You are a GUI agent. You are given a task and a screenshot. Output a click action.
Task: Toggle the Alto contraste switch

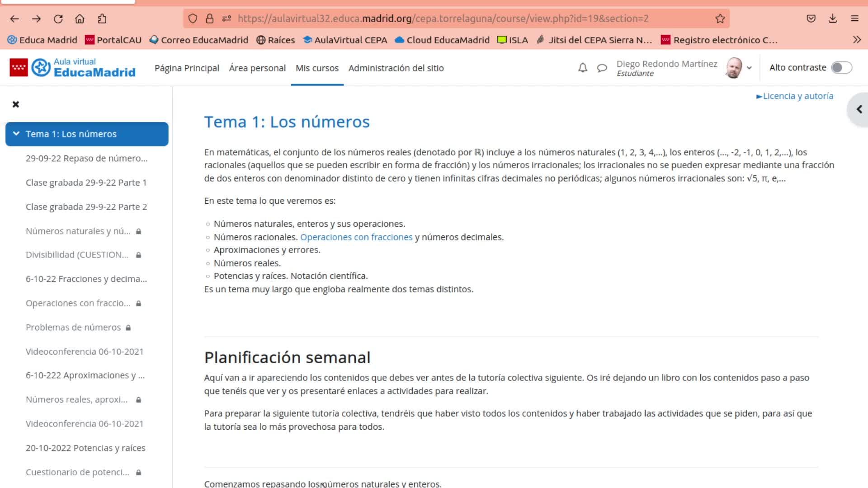tap(841, 67)
